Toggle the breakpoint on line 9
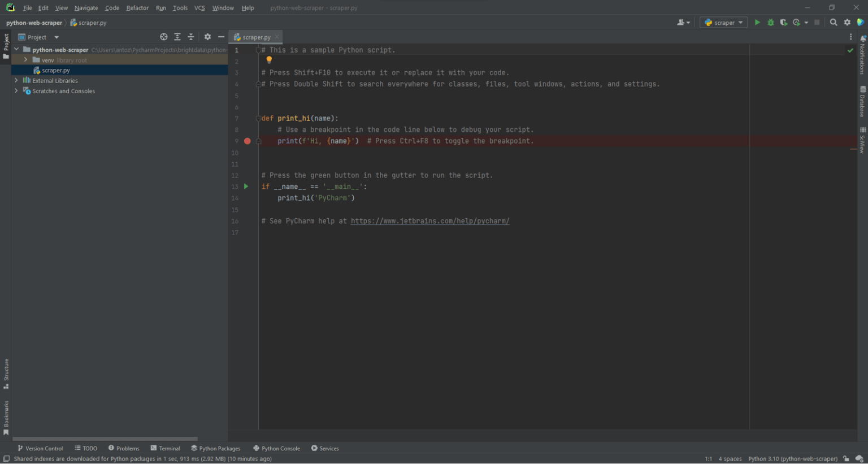 click(247, 141)
